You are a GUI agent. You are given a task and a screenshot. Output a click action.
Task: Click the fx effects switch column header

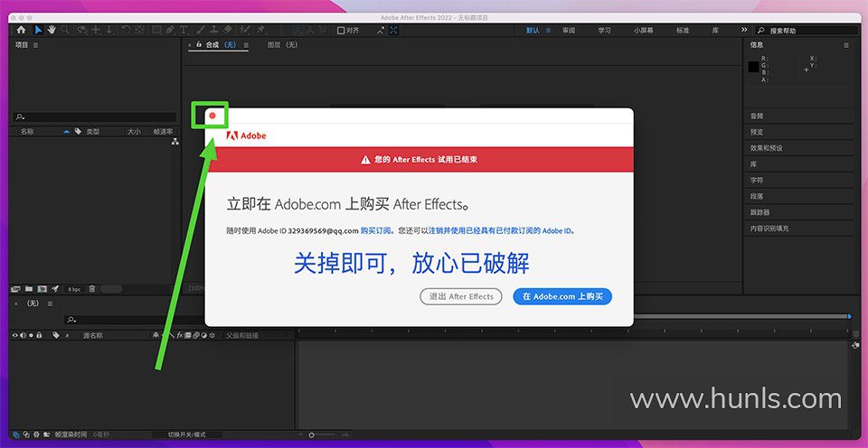(179, 335)
